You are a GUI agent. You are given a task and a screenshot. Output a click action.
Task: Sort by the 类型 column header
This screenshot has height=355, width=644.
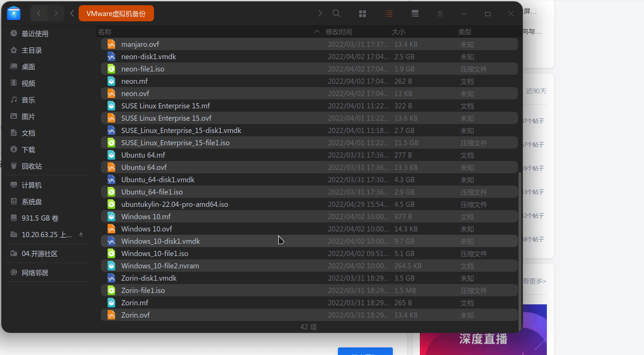click(465, 32)
